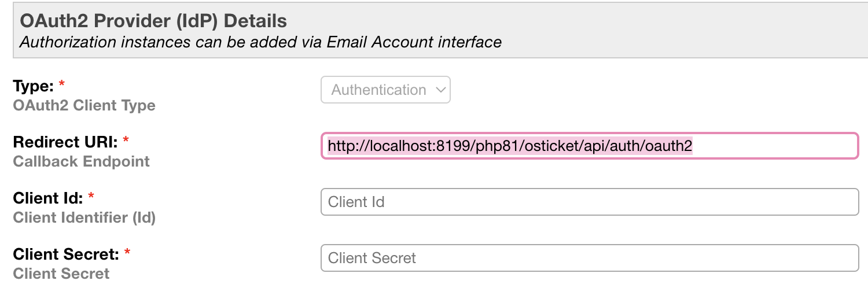Click the red asterisk beside Type
868x288 pixels.
(61, 84)
